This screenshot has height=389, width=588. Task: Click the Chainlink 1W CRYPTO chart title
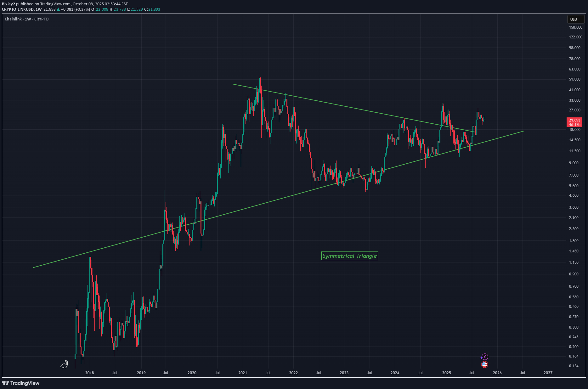pyautogui.click(x=27, y=19)
